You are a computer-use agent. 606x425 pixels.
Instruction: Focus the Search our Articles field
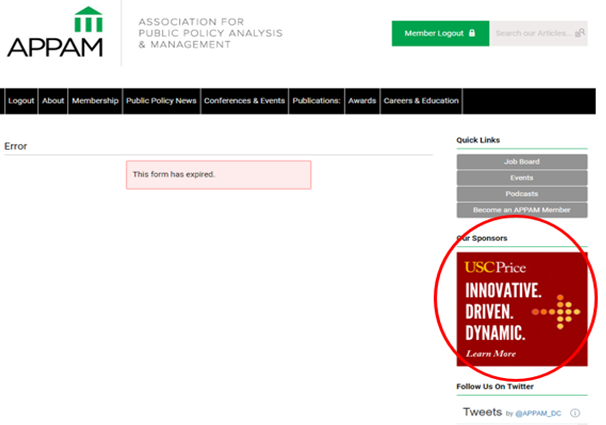pyautogui.click(x=539, y=34)
